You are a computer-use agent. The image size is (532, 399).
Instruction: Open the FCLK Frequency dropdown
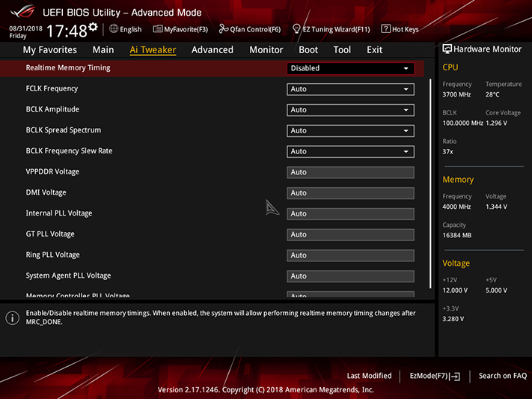350,89
